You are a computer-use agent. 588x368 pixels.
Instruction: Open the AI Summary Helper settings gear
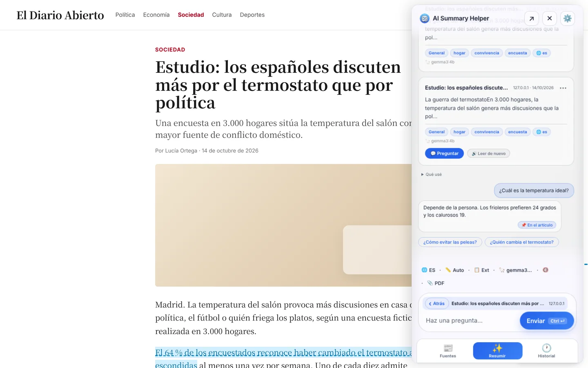click(x=567, y=18)
